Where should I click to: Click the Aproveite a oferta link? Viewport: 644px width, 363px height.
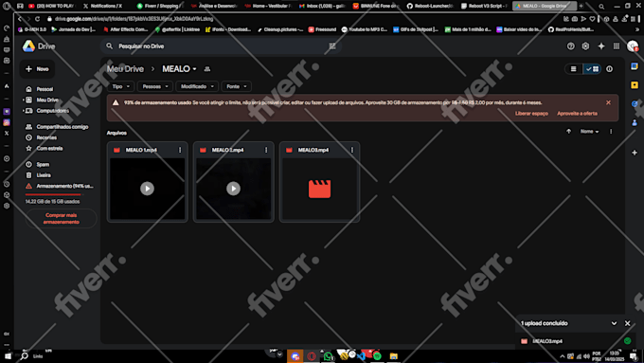(577, 114)
